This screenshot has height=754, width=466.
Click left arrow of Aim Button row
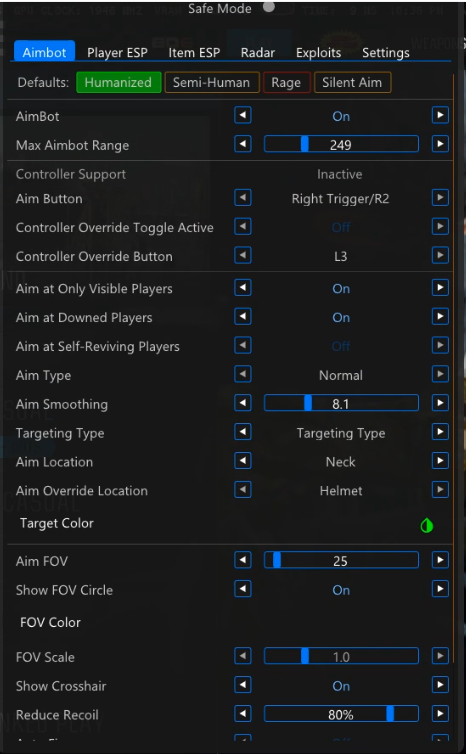tap(243, 198)
